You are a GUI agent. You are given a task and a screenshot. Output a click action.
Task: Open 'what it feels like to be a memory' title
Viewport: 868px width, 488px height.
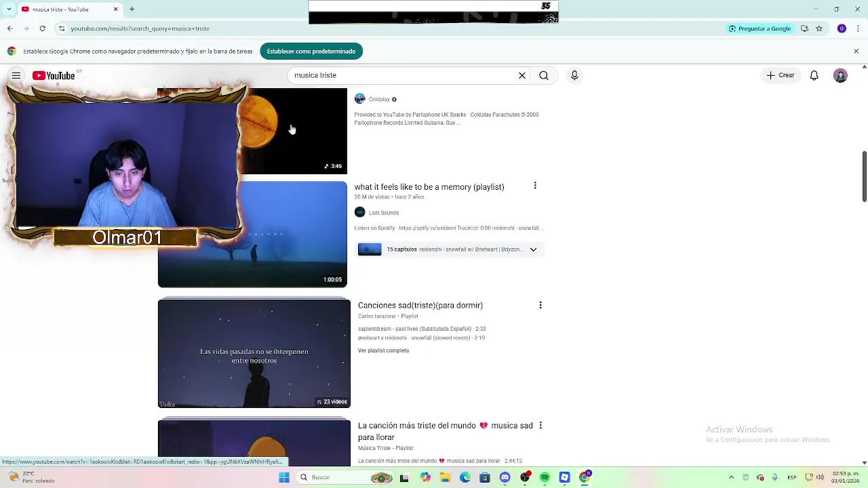[429, 186]
